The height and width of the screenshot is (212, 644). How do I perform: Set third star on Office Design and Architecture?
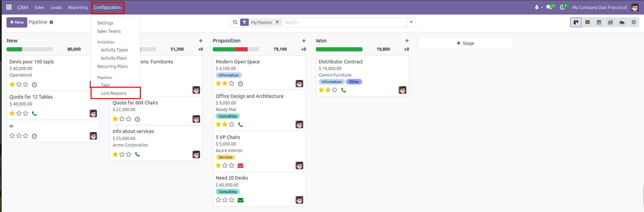(232, 124)
